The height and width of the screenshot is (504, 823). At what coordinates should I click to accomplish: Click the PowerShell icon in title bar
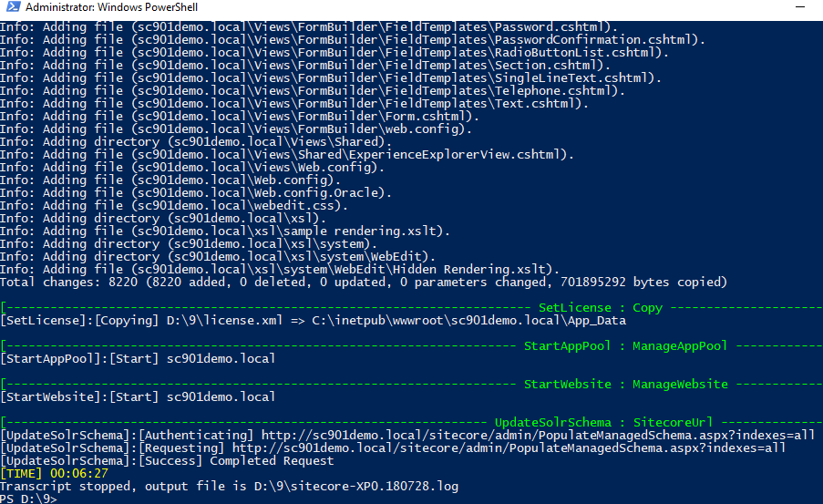[x=13, y=6]
